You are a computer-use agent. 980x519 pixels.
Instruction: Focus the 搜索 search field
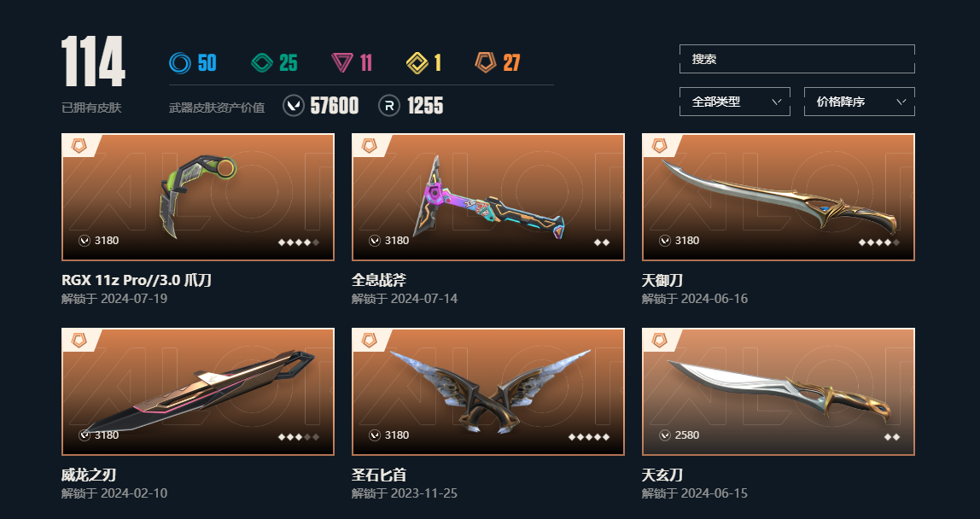(x=796, y=59)
